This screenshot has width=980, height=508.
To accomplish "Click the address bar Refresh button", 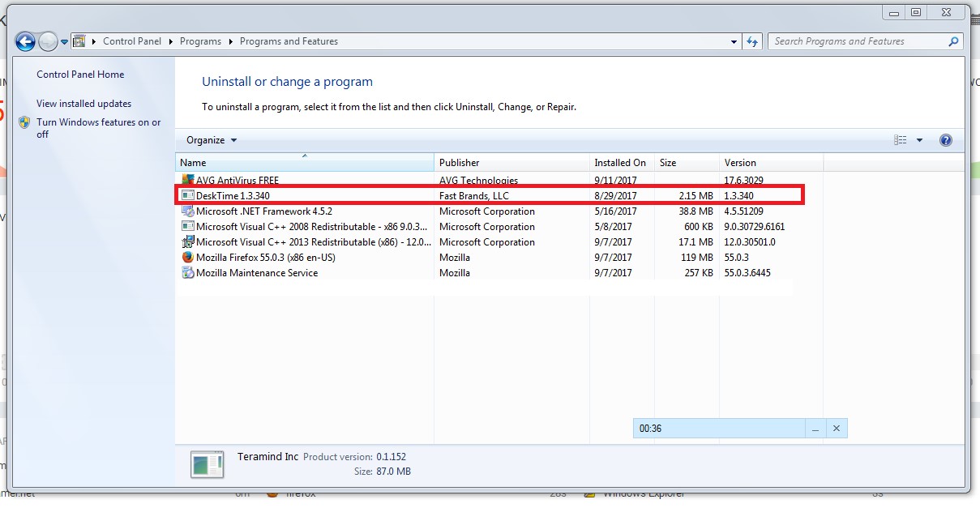I will 753,41.
